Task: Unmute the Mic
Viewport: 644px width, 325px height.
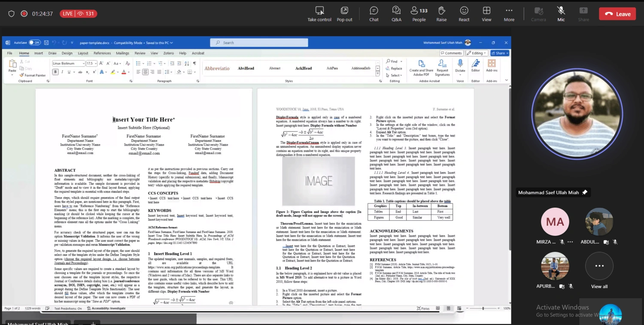Action: pos(561,13)
